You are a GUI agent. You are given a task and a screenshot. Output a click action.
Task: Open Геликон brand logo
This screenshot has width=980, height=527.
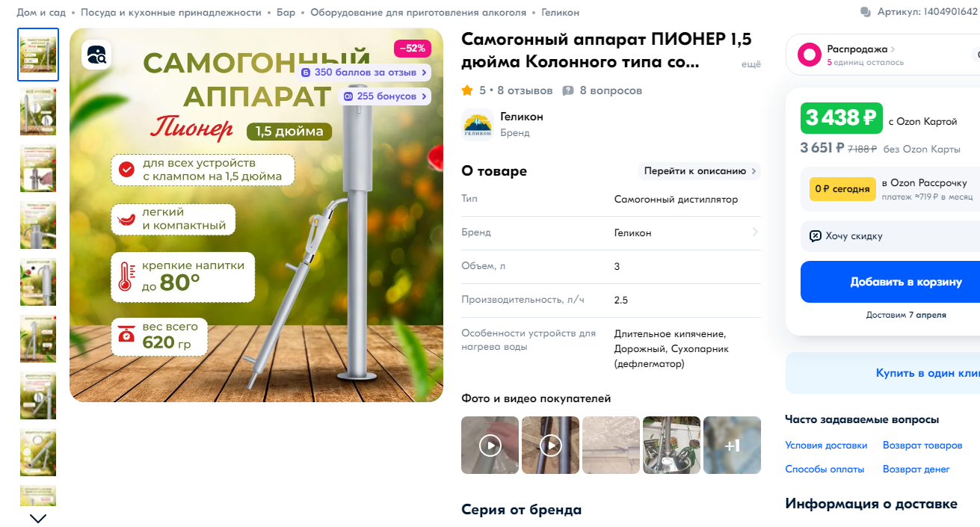[477, 124]
